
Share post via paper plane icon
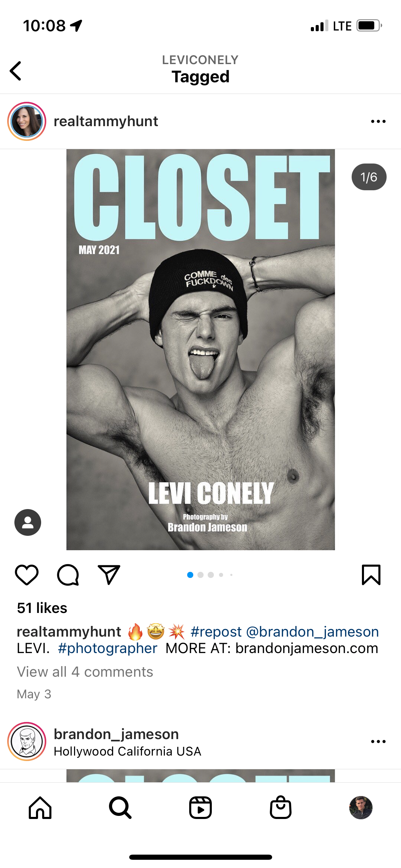(x=109, y=575)
